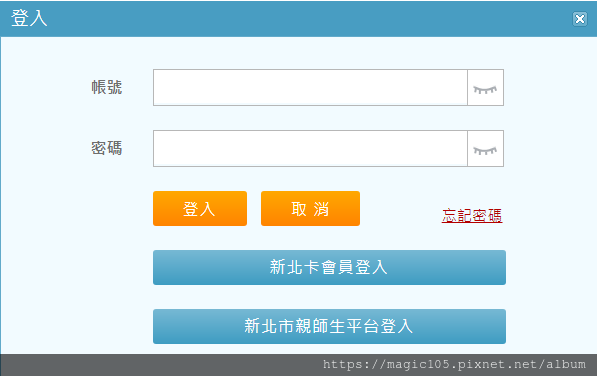
Task: Click the 取消 cancel button
Action: [x=310, y=209]
